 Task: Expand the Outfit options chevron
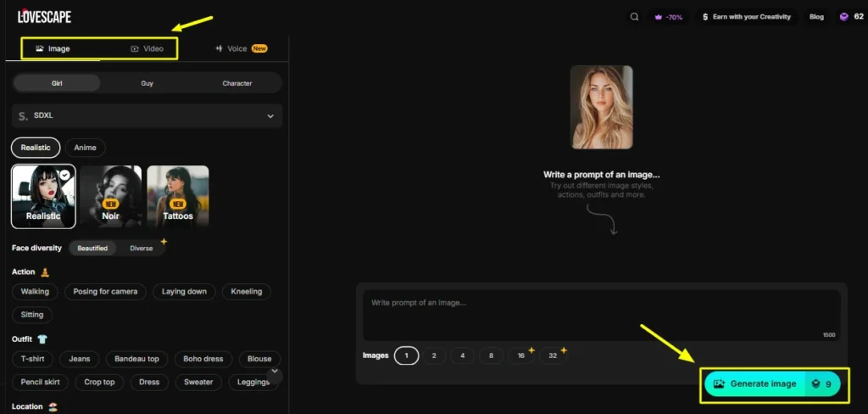(x=275, y=372)
